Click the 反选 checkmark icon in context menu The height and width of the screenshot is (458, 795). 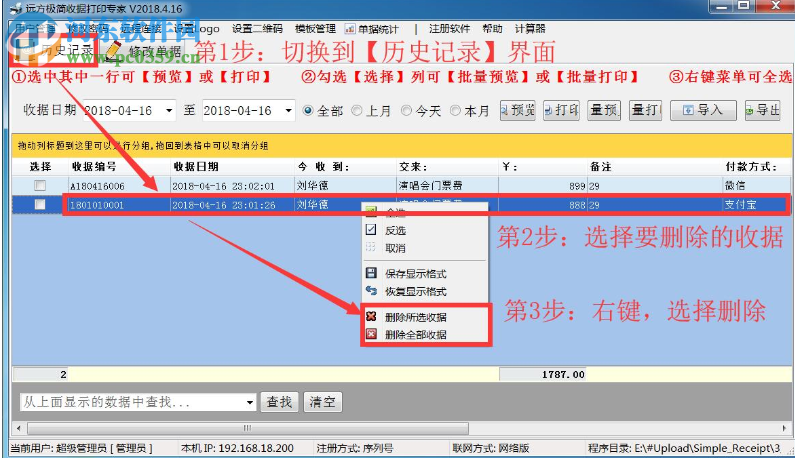point(371,230)
